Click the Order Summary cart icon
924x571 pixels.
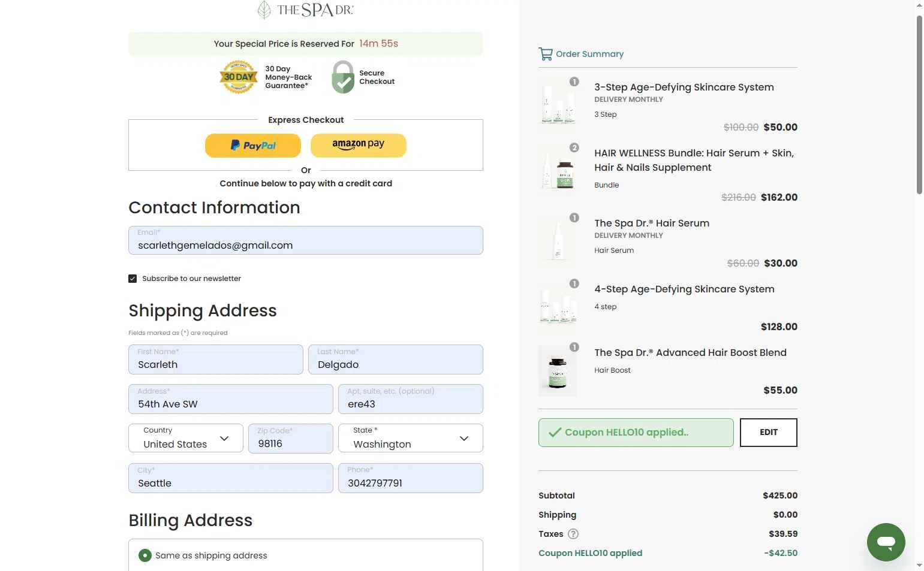point(545,54)
